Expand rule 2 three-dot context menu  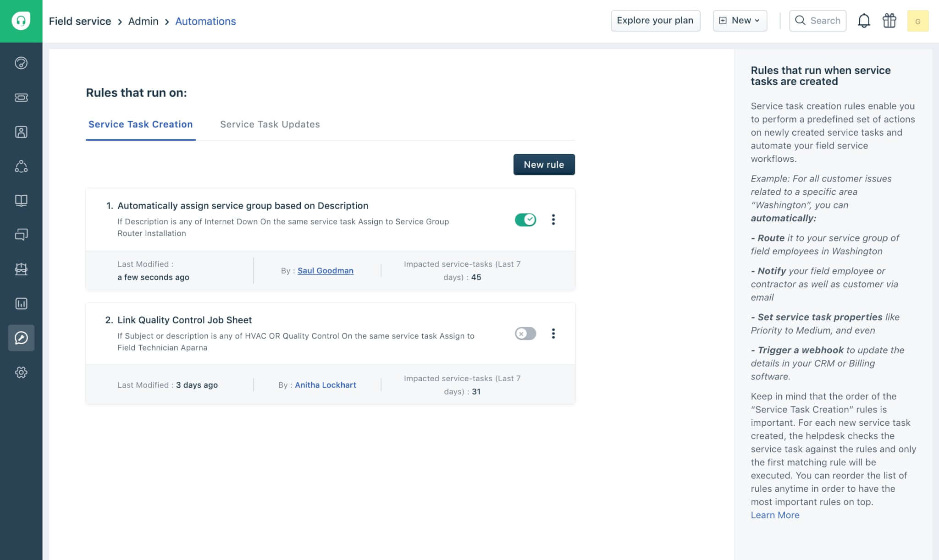(x=553, y=333)
